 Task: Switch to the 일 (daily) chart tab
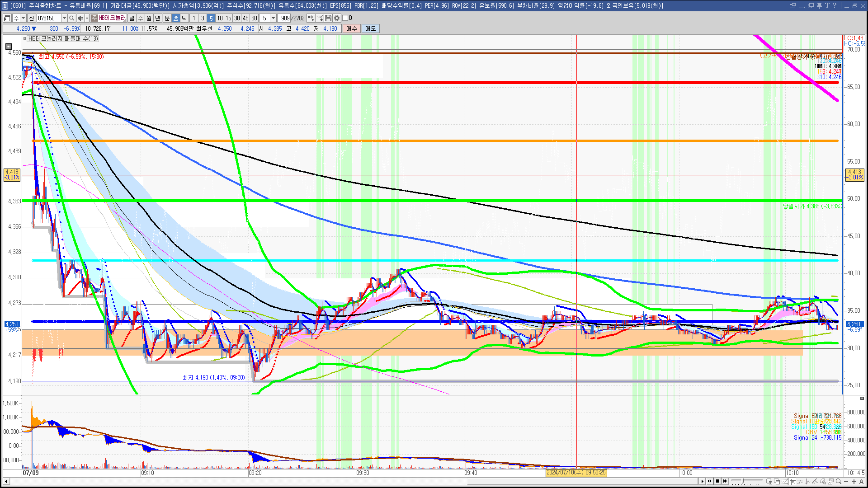coord(132,18)
